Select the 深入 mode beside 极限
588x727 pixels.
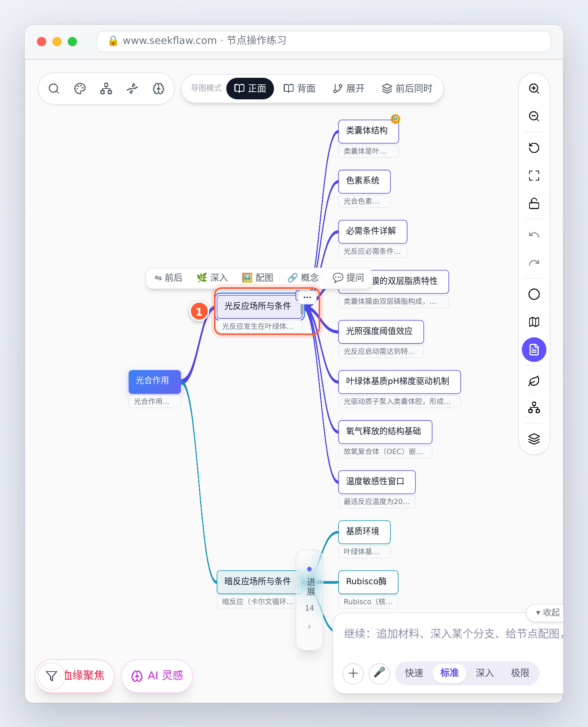[485, 673]
